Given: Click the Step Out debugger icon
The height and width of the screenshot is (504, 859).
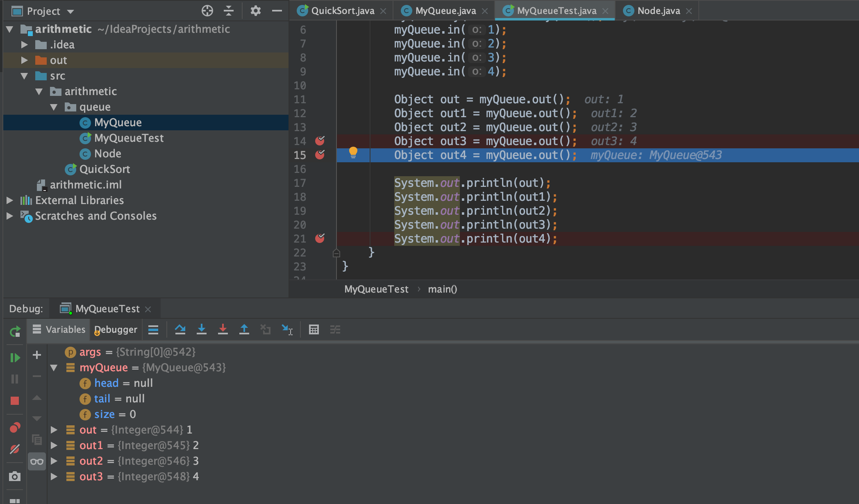Looking at the screenshot, I should point(244,329).
